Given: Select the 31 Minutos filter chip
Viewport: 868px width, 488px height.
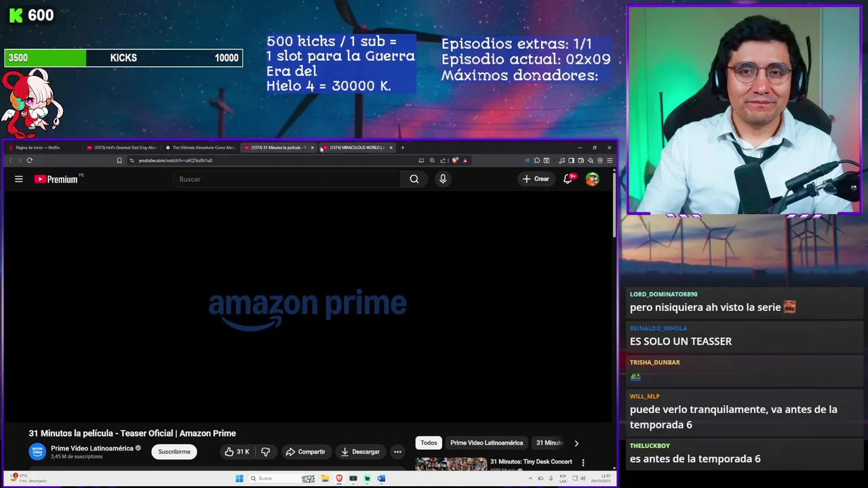Looking at the screenshot, I should [549, 443].
